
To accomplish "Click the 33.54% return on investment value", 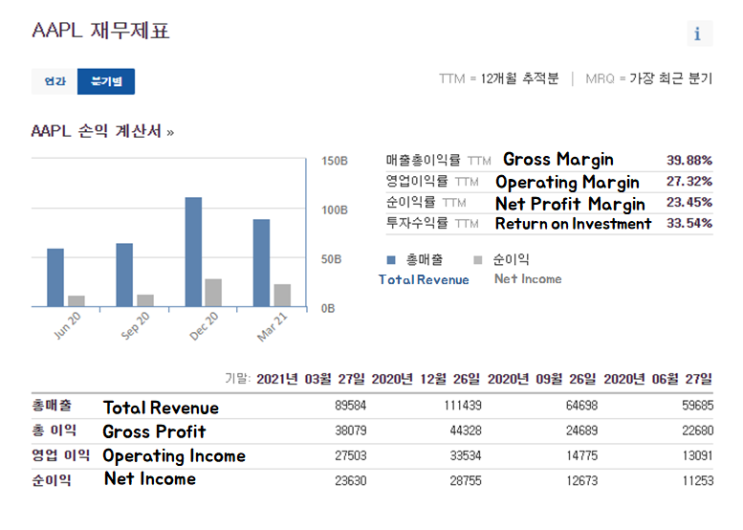I will [689, 223].
